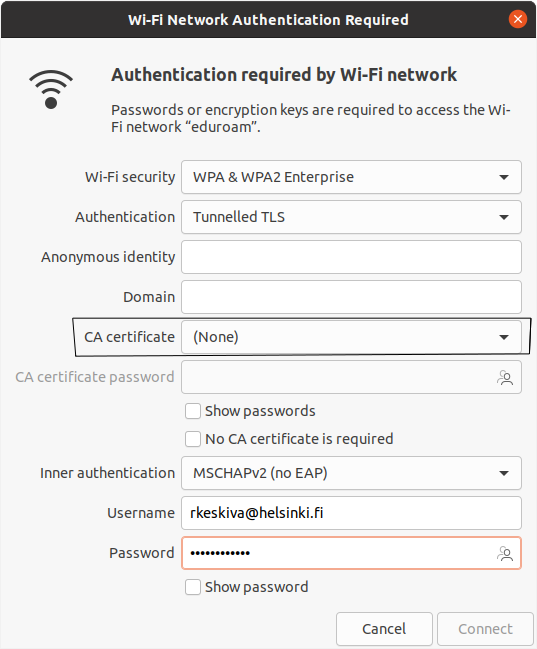Click the Inner authentication dropdown arrow
The image size is (537, 649).
point(503,473)
